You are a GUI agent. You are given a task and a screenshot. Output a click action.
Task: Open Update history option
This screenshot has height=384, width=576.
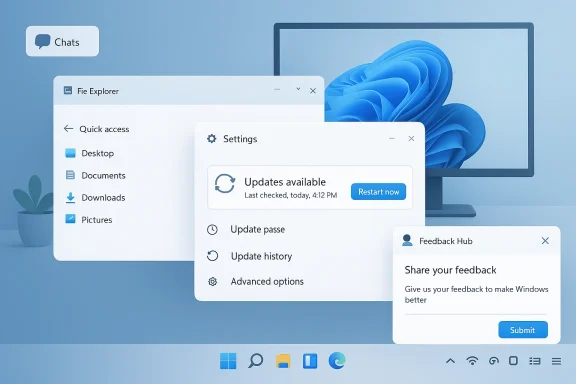click(x=261, y=256)
